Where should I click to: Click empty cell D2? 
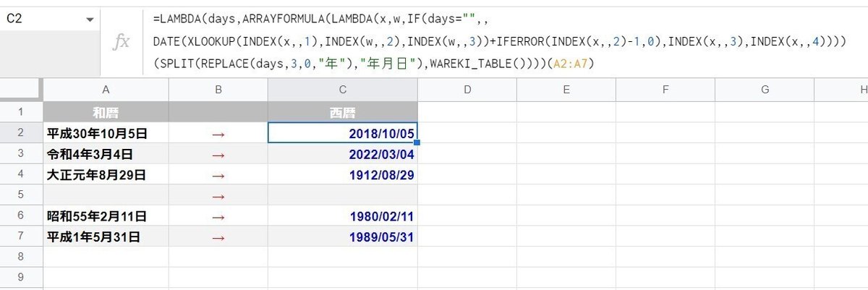467,133
